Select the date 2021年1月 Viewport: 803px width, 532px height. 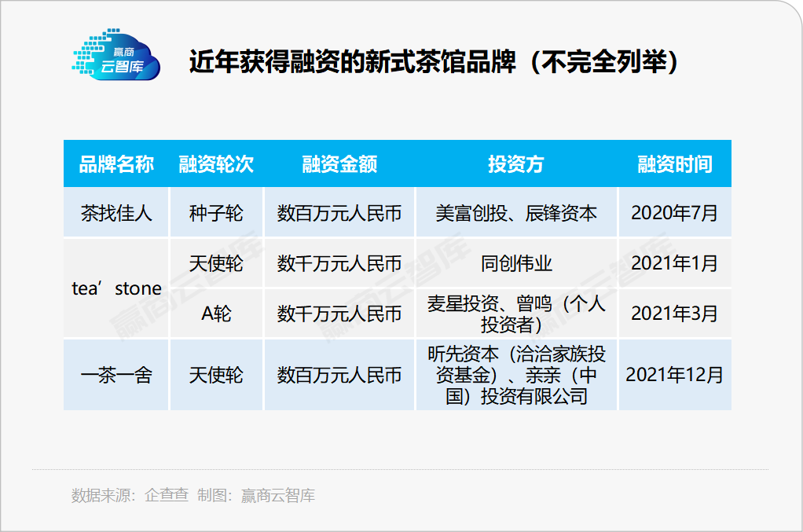click(675, 263)
